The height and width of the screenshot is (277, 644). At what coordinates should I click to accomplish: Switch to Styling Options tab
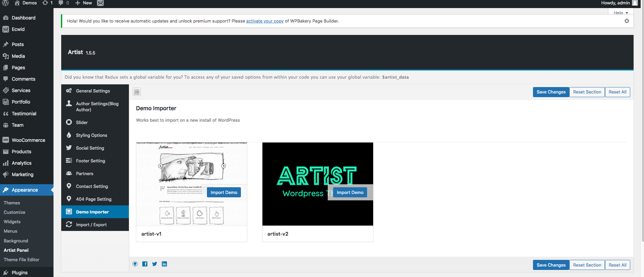click(x=95, y=135)
